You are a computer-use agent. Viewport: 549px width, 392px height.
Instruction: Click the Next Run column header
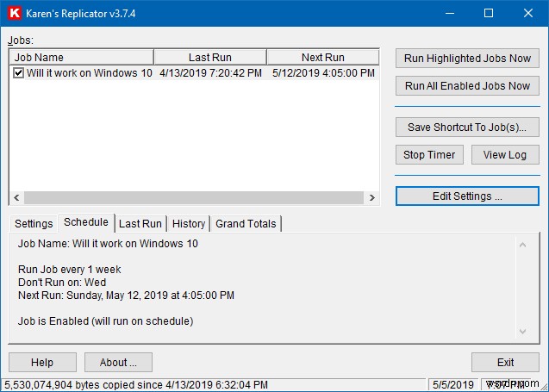(323, 57)
